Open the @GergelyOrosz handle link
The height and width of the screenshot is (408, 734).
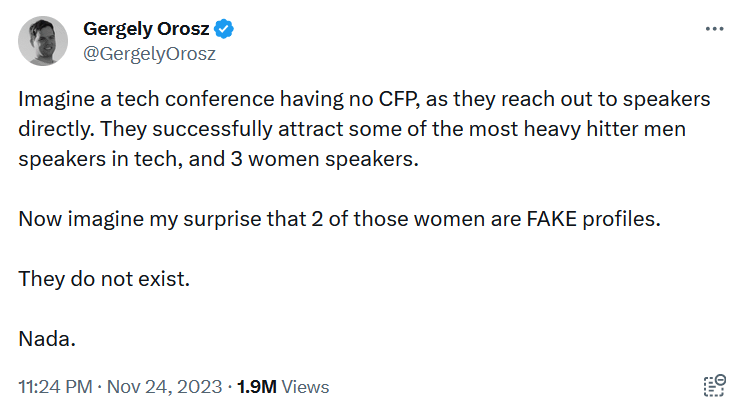149,53
